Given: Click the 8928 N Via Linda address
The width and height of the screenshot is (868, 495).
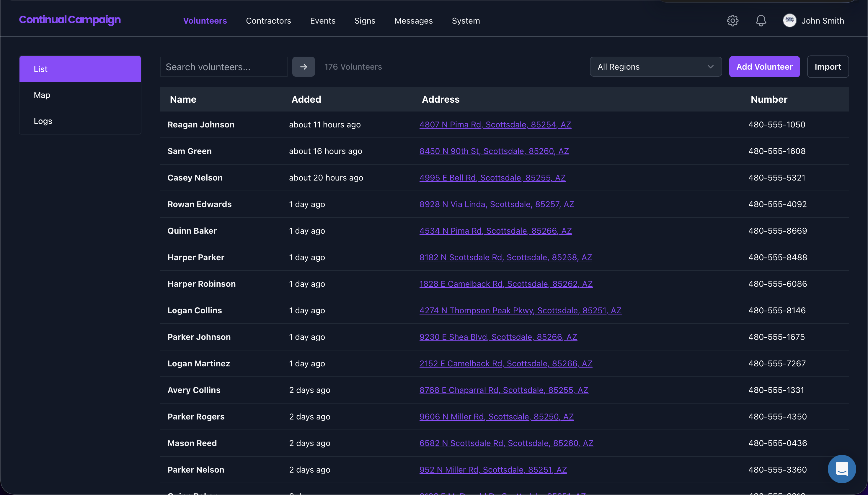Looking at the screenshot, I should [x=496, y=204].
